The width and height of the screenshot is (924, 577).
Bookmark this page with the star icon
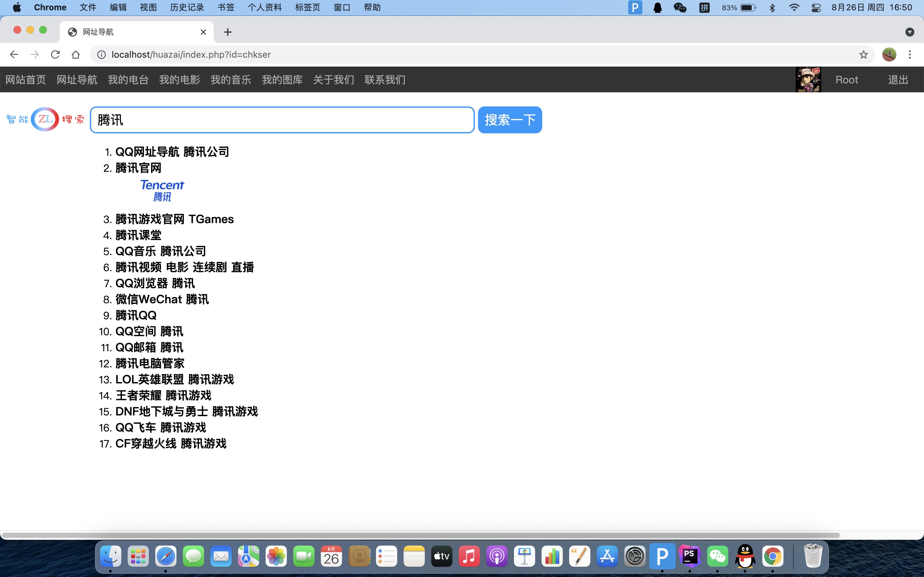pyautogui.click(x=863, y=54)
